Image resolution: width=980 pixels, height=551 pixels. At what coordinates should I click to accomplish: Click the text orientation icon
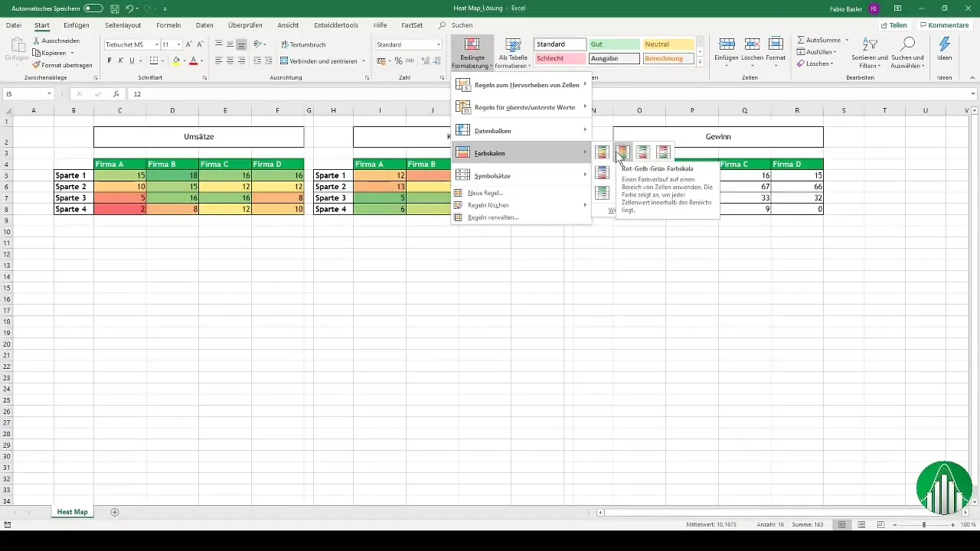(x=258, y=44)
